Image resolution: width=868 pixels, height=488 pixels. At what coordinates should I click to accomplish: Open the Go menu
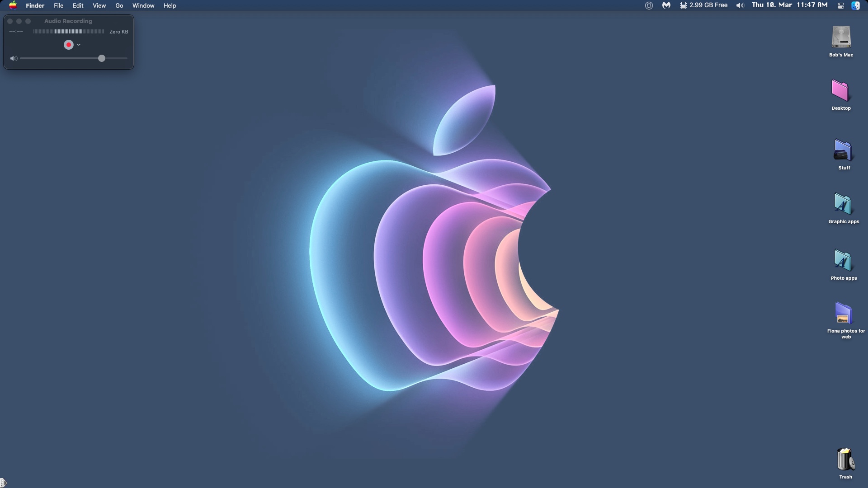pos(119,5)
